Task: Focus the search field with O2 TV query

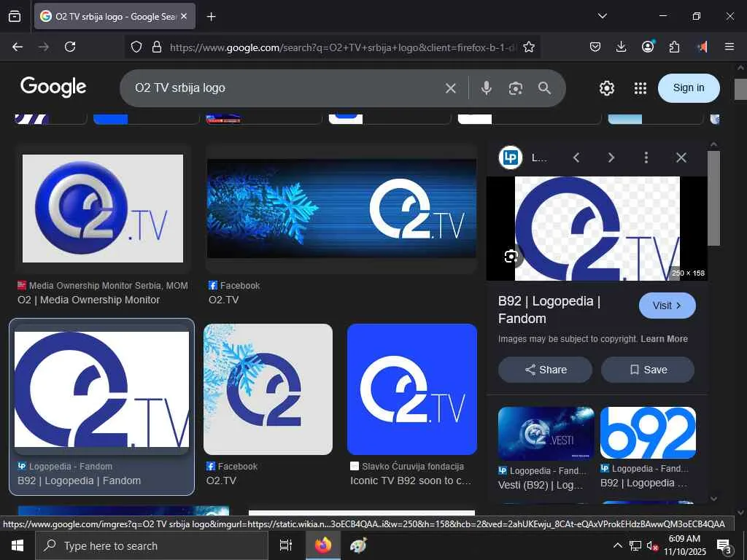Action: [286, 88]
